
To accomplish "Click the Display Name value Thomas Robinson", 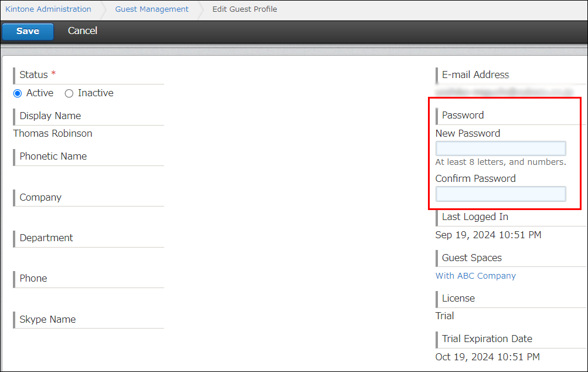I will click(x=52, y=133).
